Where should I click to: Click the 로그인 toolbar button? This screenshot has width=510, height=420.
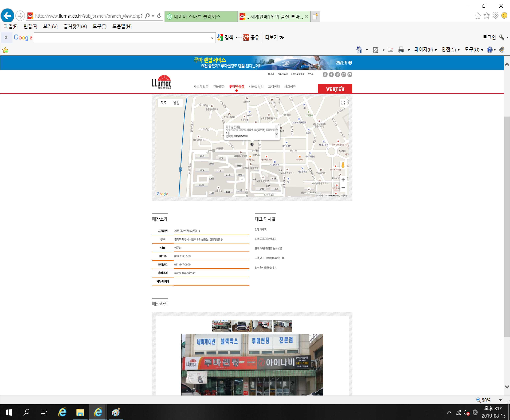point(489,37)
